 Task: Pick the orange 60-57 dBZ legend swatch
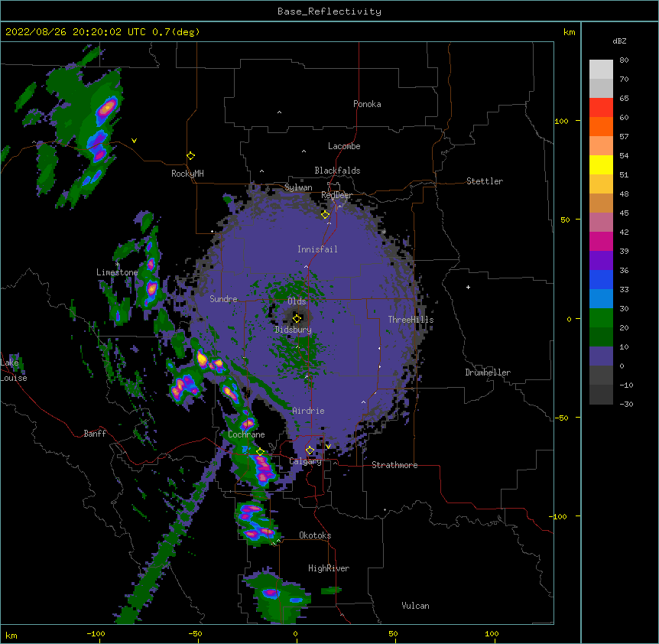pos(601,127)
